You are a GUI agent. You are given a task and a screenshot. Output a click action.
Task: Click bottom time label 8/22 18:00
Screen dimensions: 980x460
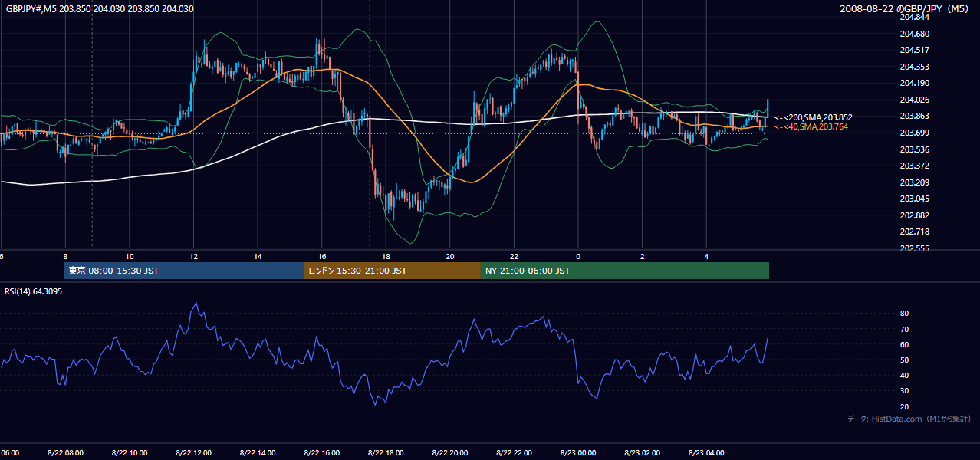(x=386, y=453)
